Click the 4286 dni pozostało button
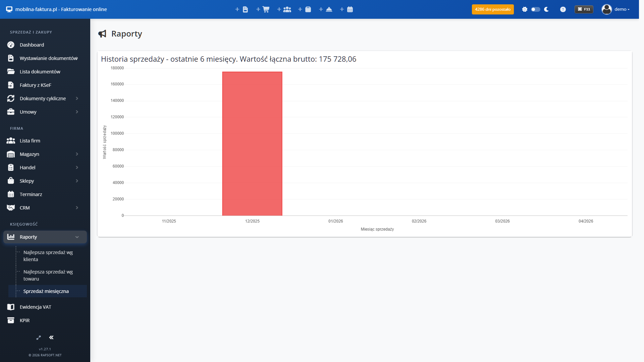644x362 pixels. 492,9
